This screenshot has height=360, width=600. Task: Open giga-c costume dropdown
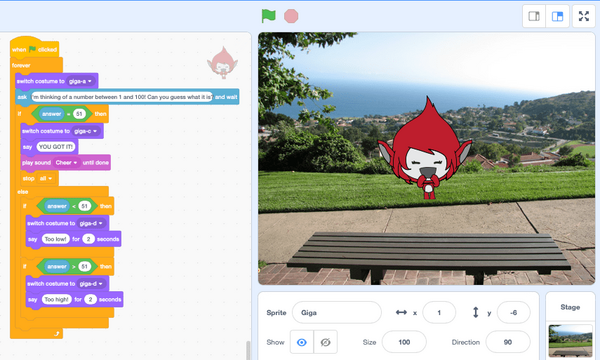click(86, 131)
